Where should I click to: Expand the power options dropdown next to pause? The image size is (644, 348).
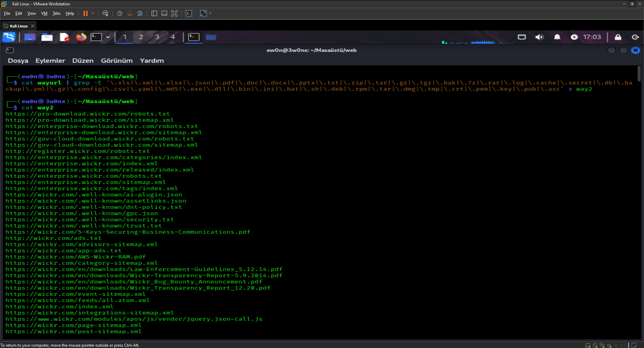[93, 13]
